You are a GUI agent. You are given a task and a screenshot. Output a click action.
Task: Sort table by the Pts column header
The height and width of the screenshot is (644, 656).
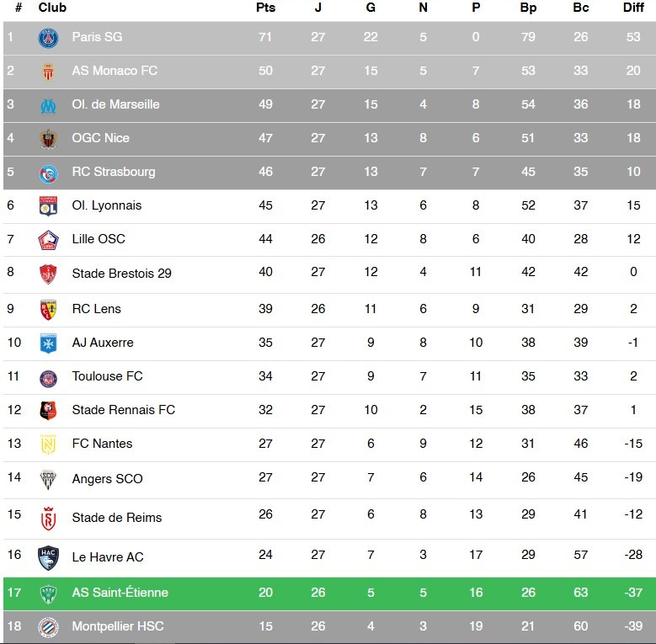tap(265, 8)
